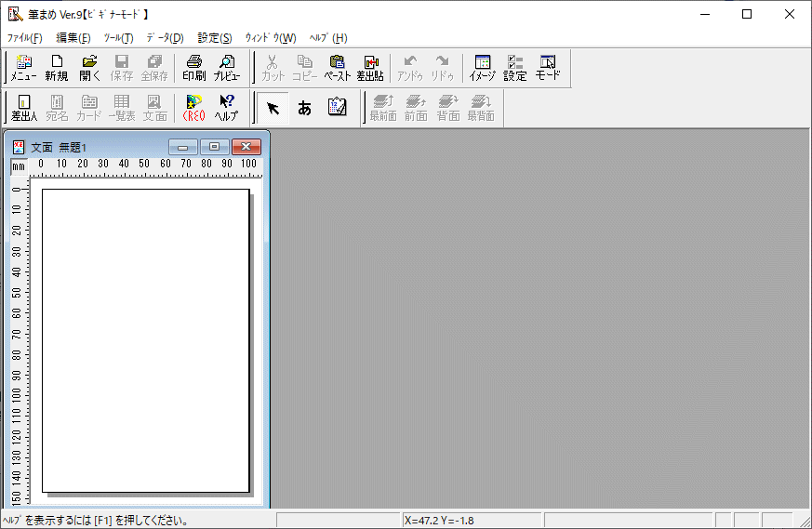The height and width of the screenshot is (529, 812).
Task: Open the ファイル(F) menu
Action: (x=24, y=38)
